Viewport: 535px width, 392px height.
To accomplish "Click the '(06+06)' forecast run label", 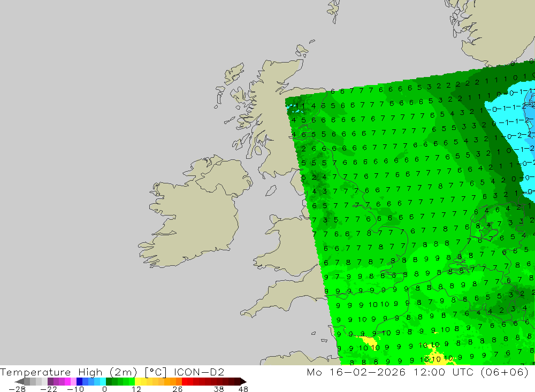I will click(x=505, y=372).
